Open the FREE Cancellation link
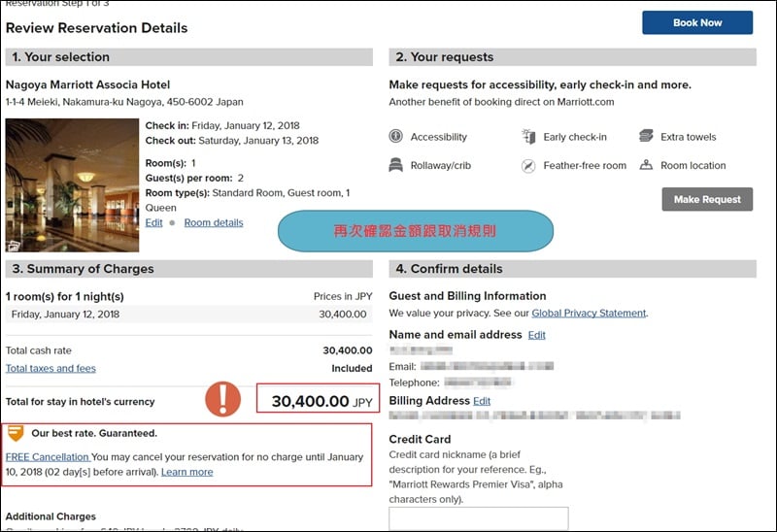The width and height of the screenshot is (777, 532). [47, 457]
